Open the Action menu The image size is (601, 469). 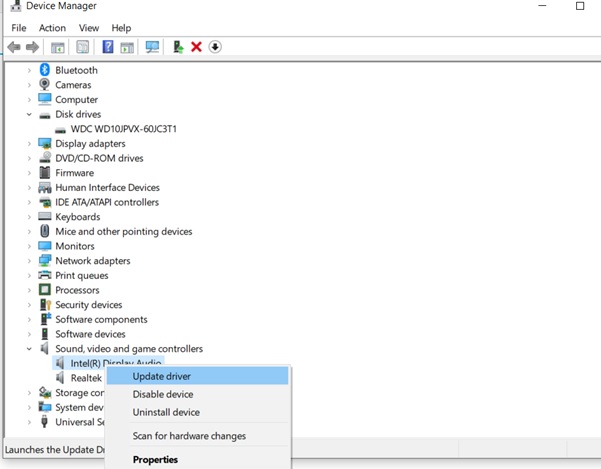pos(52,28)
